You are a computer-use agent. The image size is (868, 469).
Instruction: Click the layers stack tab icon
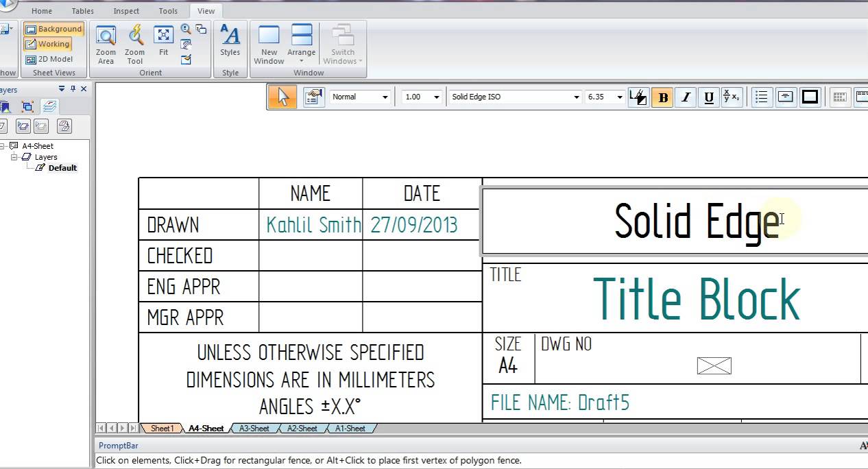click(x=49, y=106)
